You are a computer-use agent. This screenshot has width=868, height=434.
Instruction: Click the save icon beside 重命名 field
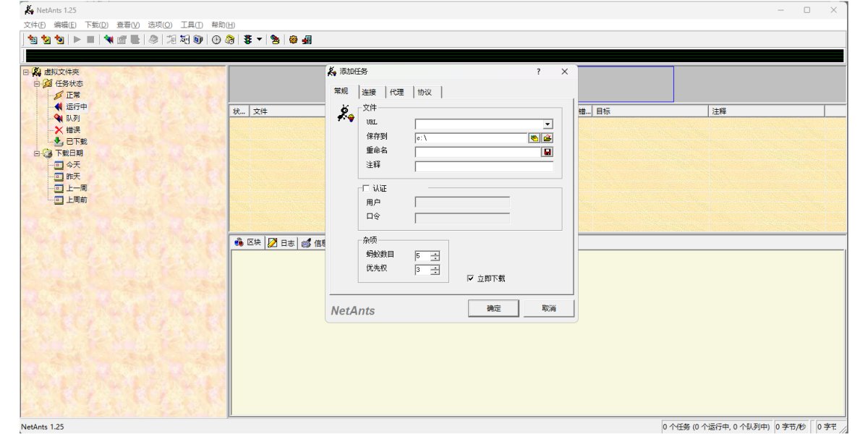tap(548, 152)
